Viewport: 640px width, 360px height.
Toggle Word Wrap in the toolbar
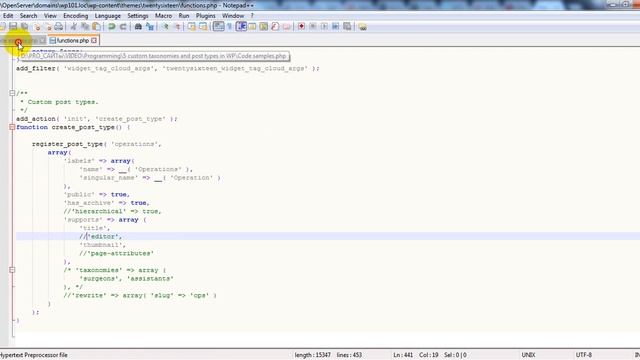click(x=219, y=27)
